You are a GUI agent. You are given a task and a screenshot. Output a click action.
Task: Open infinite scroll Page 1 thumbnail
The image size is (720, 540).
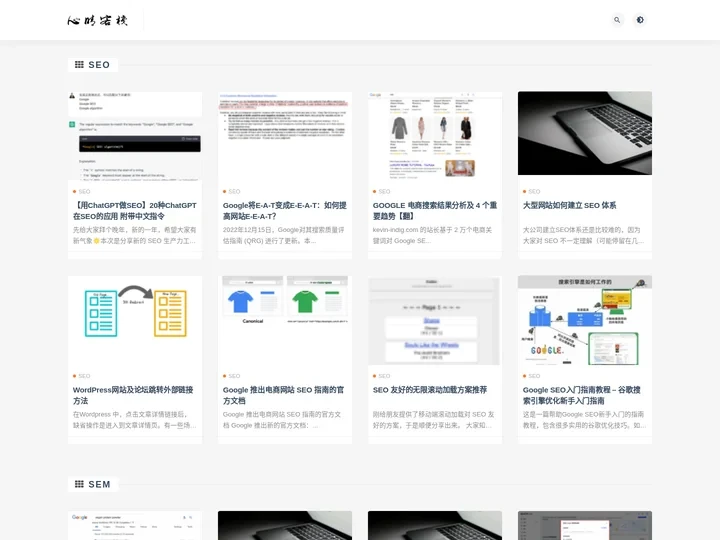tap(435, 321)
